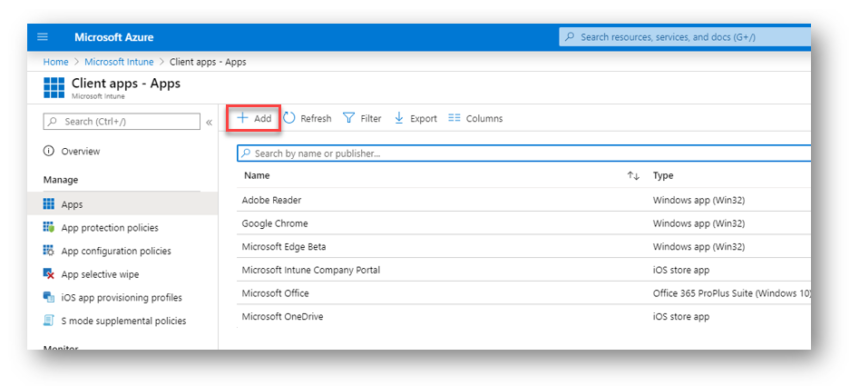Click iOS store app type for Microsoft OneDrive

tap(681, 317)
